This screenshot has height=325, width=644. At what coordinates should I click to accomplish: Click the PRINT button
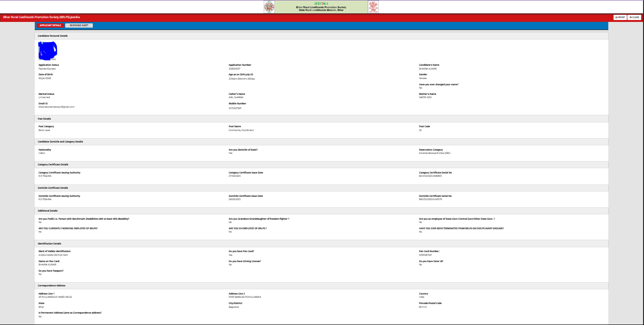click(619, 17)
